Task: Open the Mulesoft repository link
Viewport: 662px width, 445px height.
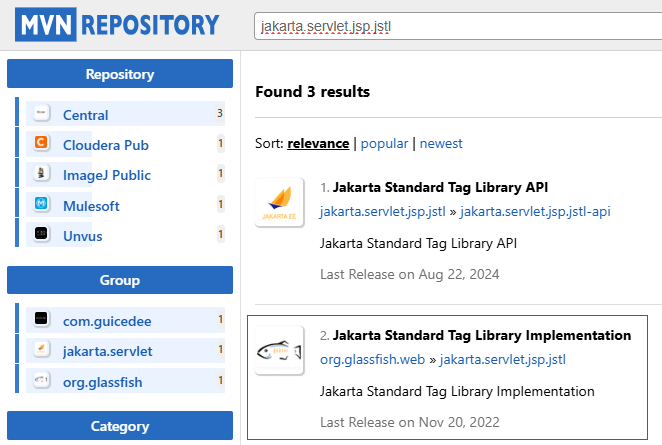Action: 91,206
